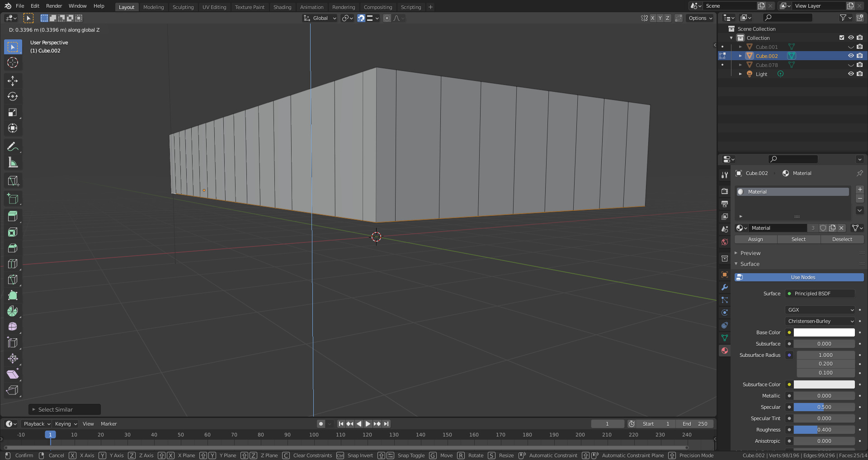Activate the Scale tool
Image resolution: width=868 pixels, height=460 pixels.
tap(13, 113)
